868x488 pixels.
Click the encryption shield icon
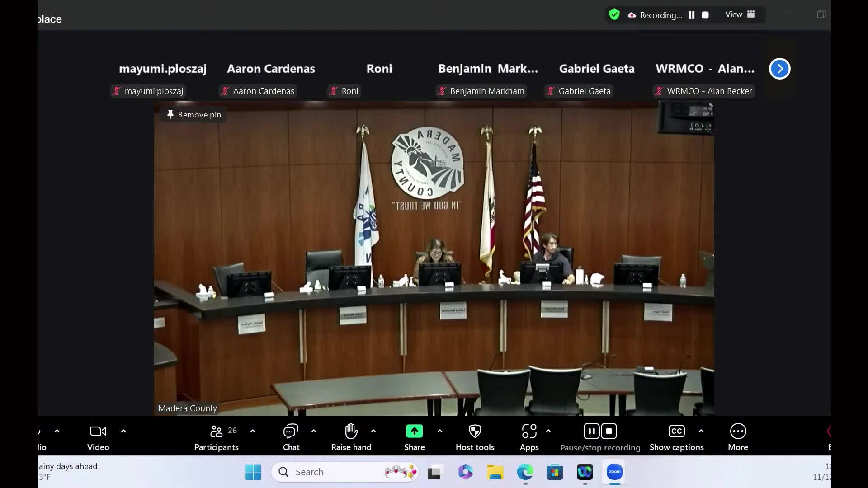pyautogui.click(x=614, y=15)
